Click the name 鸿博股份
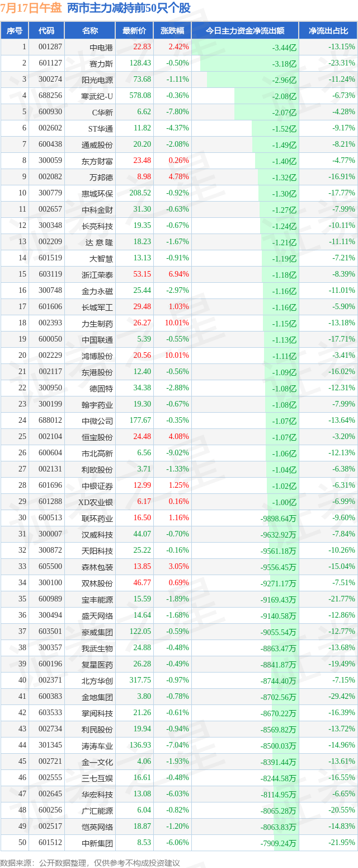358x868 pixels. tap(97, 356)
